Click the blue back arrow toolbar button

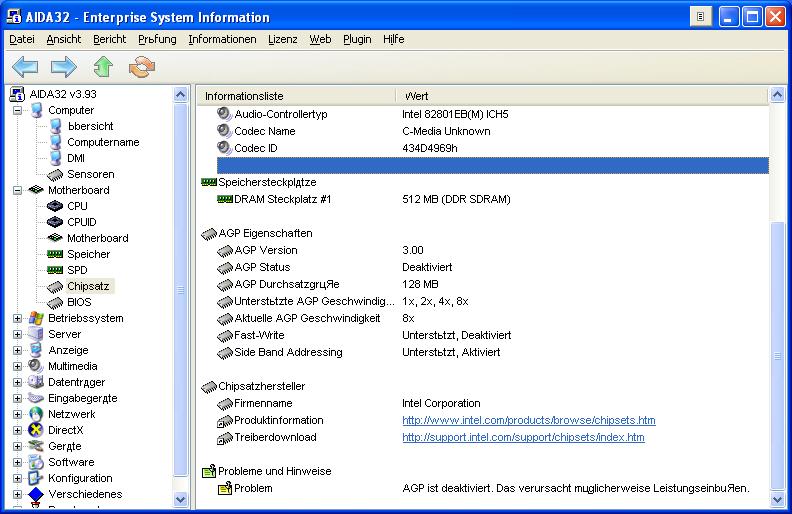click(x=25, y=67)
